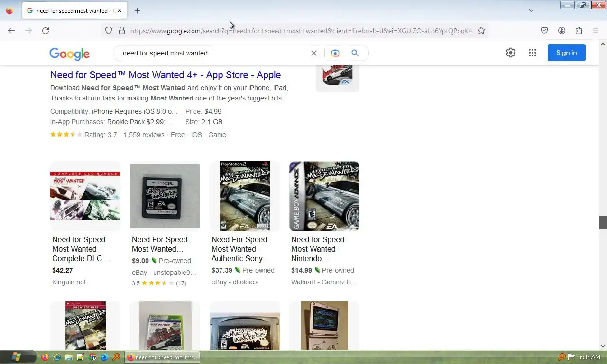The height and width of the screenshot is (364, 607).
Task: Click the Firefox taskbar window button
Action: [x=162, y=357]
